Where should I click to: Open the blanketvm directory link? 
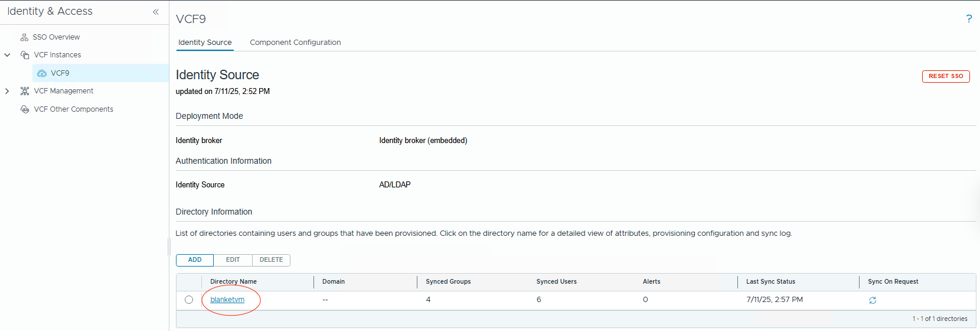[x=227, y=300]
